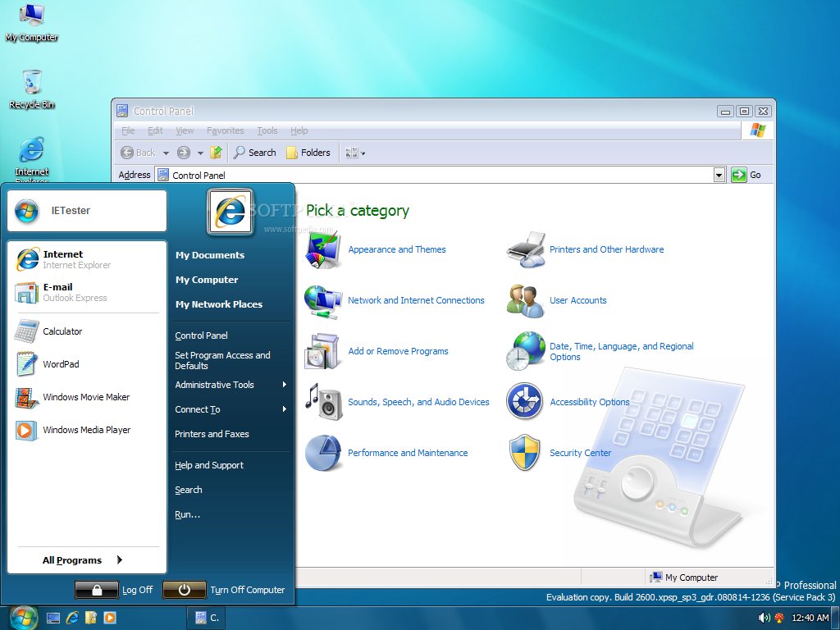Image resolution: width=840 pixels, height=630 pixels.
Task: Open the Favorites menu
Action: click(225, 130)
